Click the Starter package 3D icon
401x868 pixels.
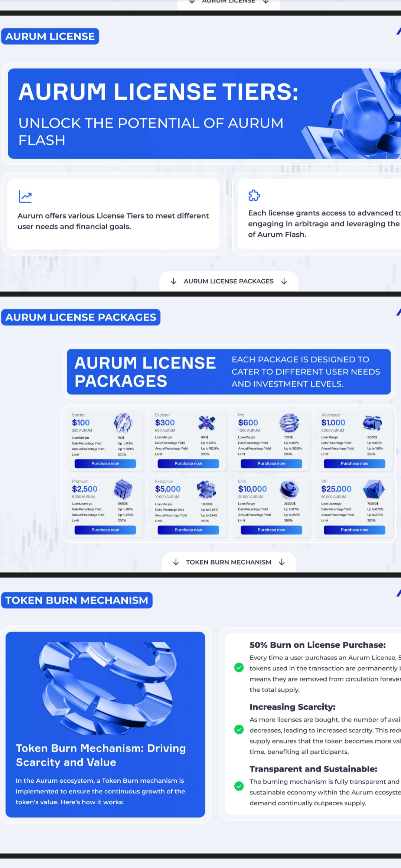(123, 423)
